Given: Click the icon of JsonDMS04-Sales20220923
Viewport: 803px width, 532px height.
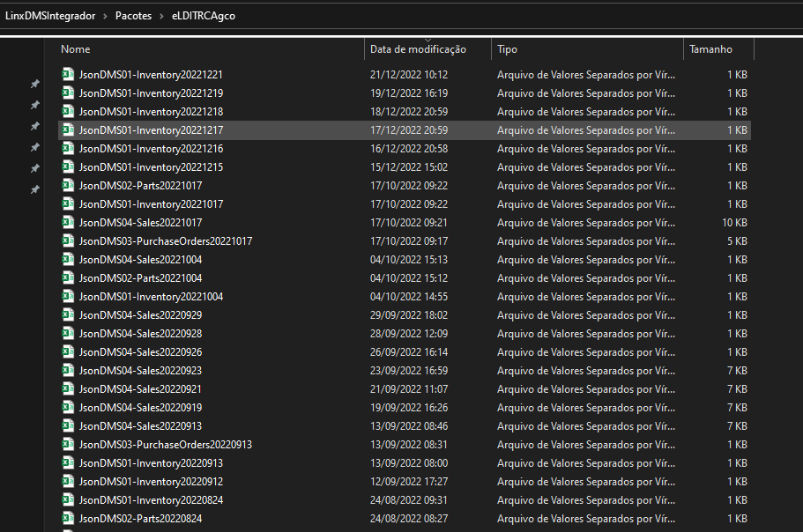Looking at the screenshot, I should [x=68, y=370].
